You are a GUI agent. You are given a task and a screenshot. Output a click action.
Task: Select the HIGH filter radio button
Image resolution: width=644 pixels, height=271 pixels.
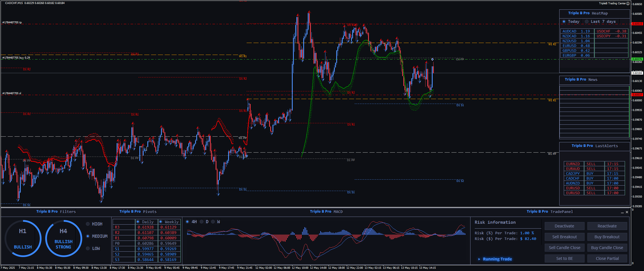point(88,224)
